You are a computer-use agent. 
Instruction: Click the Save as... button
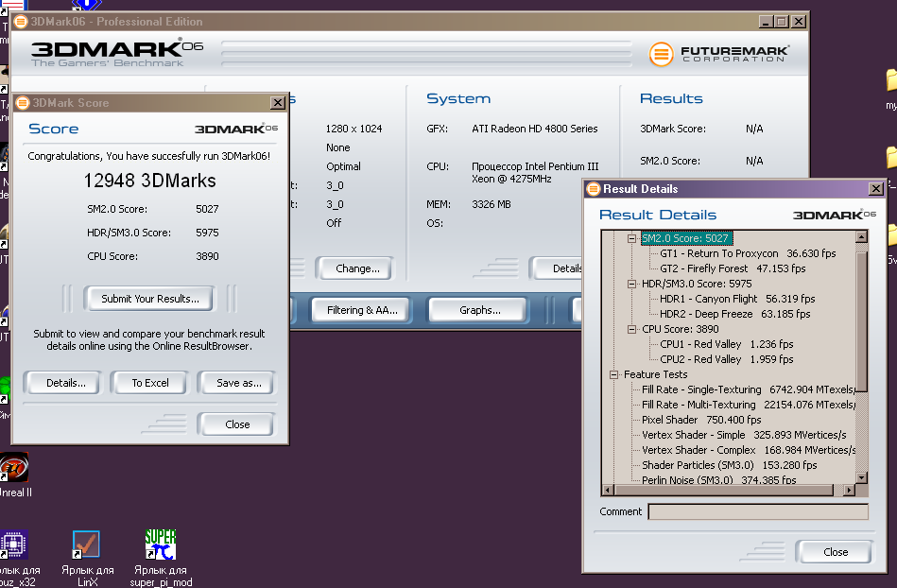[x=238, y=383]
